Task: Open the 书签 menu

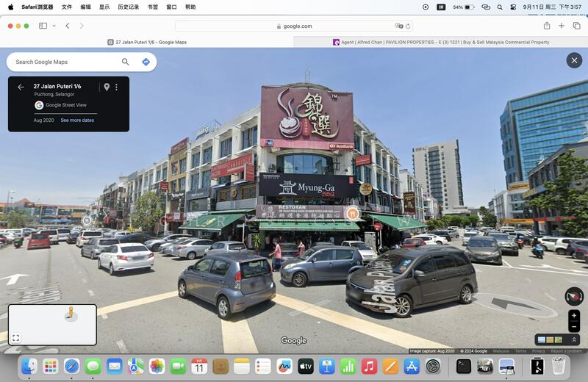Action: click(153, 7)
